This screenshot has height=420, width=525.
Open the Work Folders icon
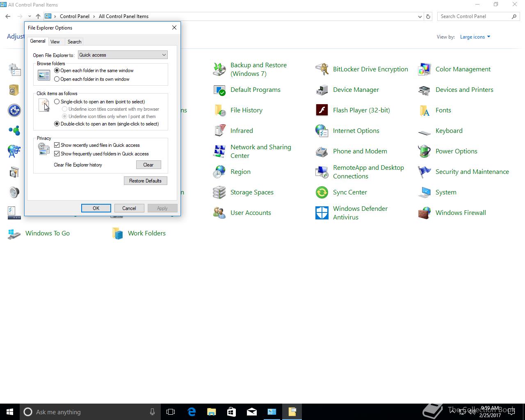[118, 233]
